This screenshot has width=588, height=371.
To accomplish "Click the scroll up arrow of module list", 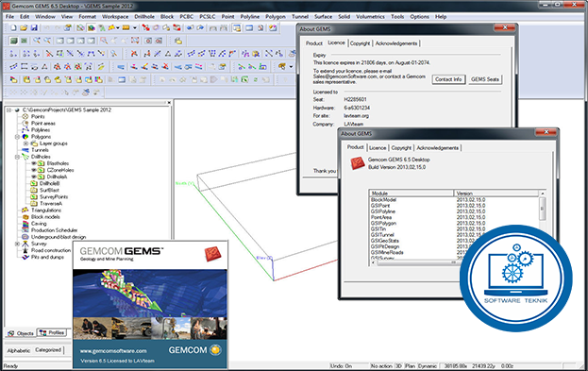I will tap(542, 194).
